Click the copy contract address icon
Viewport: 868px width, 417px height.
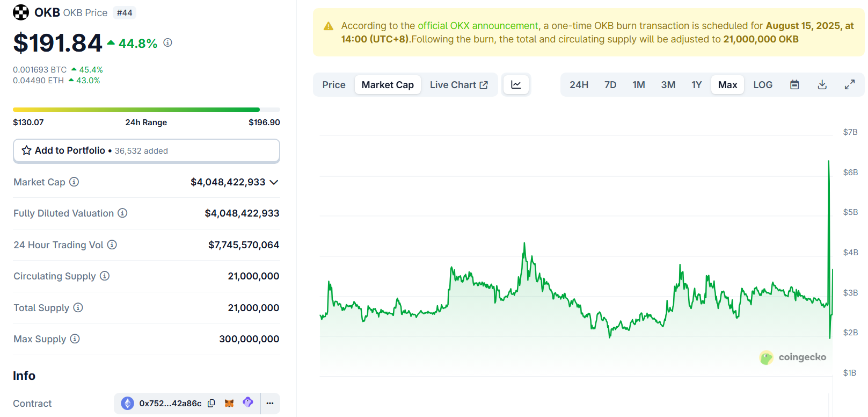(x=211, y=404)
